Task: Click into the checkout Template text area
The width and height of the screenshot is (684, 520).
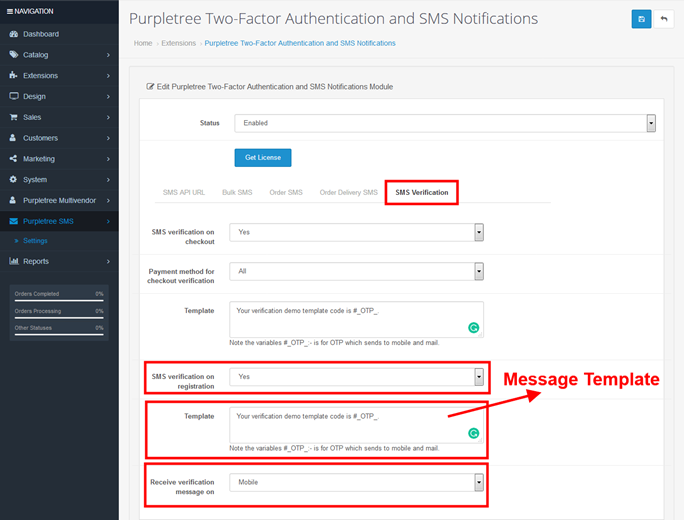Action: click(356, 319)
